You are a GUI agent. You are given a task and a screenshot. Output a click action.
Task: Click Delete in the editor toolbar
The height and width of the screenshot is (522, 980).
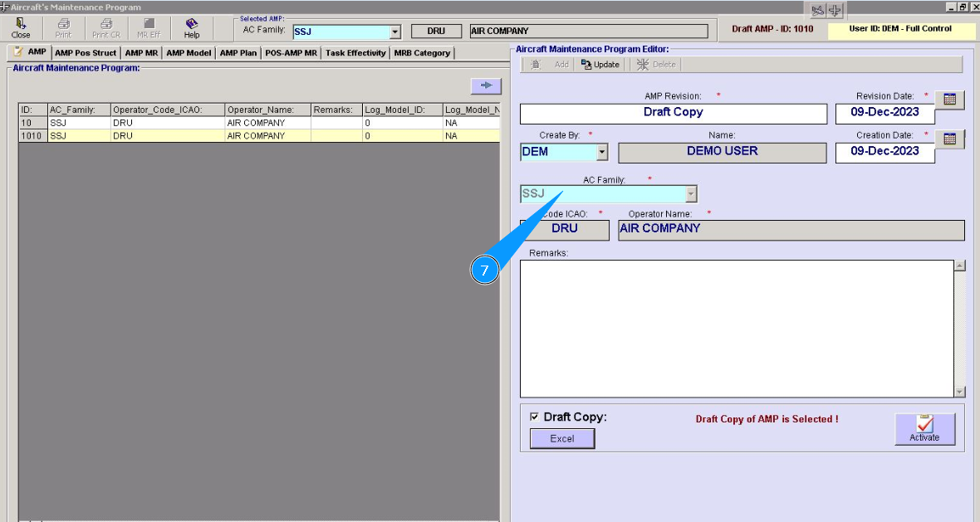pos(656,64)
